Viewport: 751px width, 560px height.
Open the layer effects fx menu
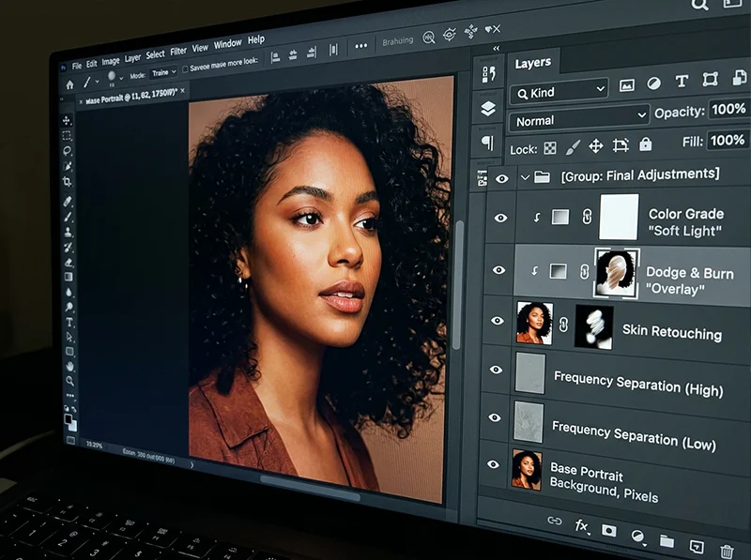[581, 526]
